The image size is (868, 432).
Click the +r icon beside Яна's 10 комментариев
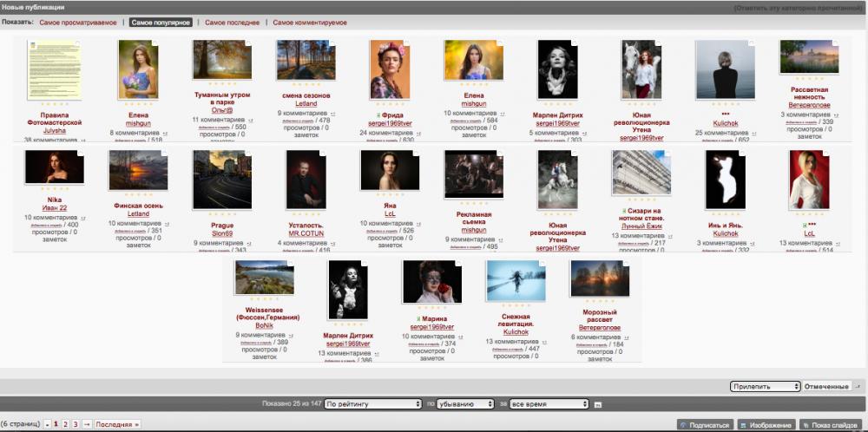click(x=419, y=224)
